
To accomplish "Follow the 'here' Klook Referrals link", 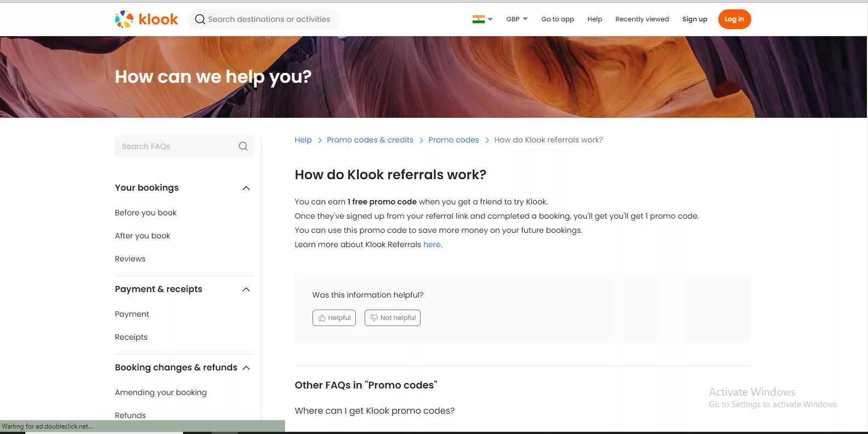I will pos(432,244).
